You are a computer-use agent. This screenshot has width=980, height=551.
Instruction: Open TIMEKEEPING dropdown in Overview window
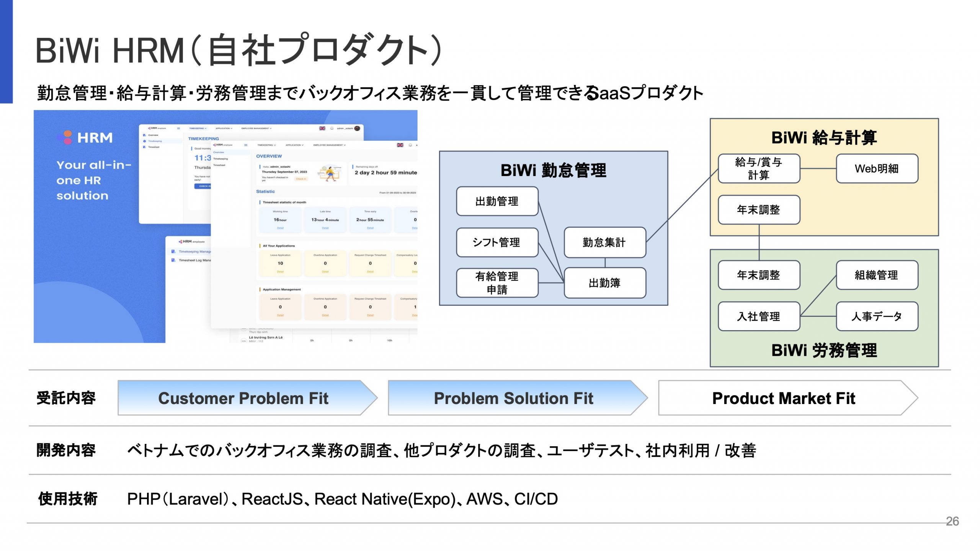(266, 145)
